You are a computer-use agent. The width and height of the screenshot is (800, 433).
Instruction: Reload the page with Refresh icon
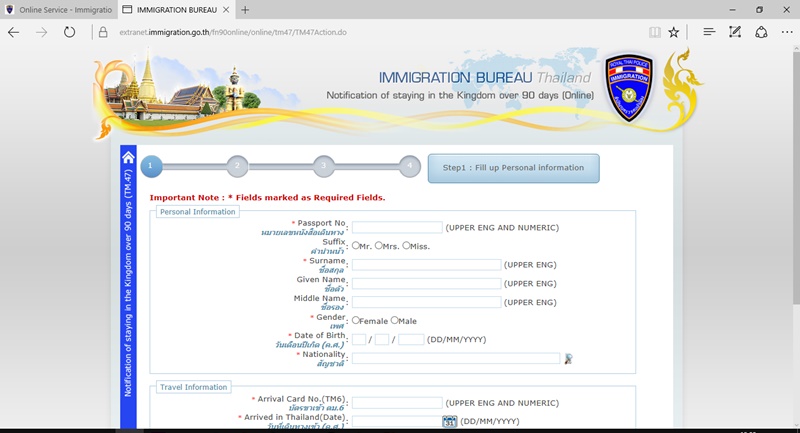pyautogui.click(x=69, y=32)
